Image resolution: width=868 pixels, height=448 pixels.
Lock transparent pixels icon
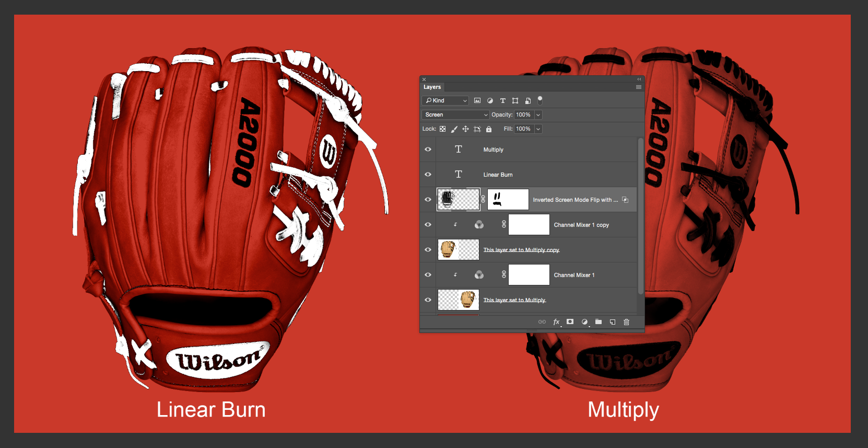(x=442, y=129)
